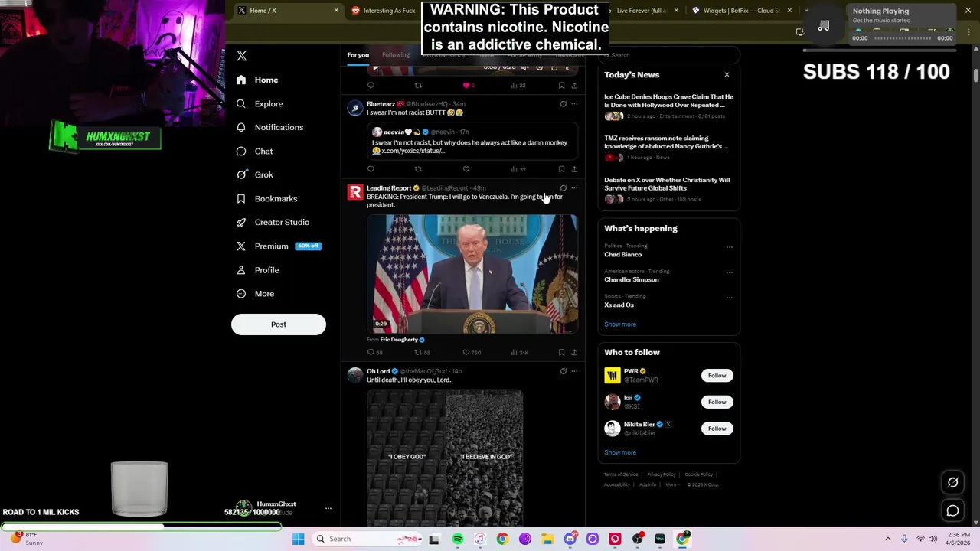Go to Home in the sidebar
This screenshot has width=980, height=551.
pyautogui.click(x=258, y=80)
